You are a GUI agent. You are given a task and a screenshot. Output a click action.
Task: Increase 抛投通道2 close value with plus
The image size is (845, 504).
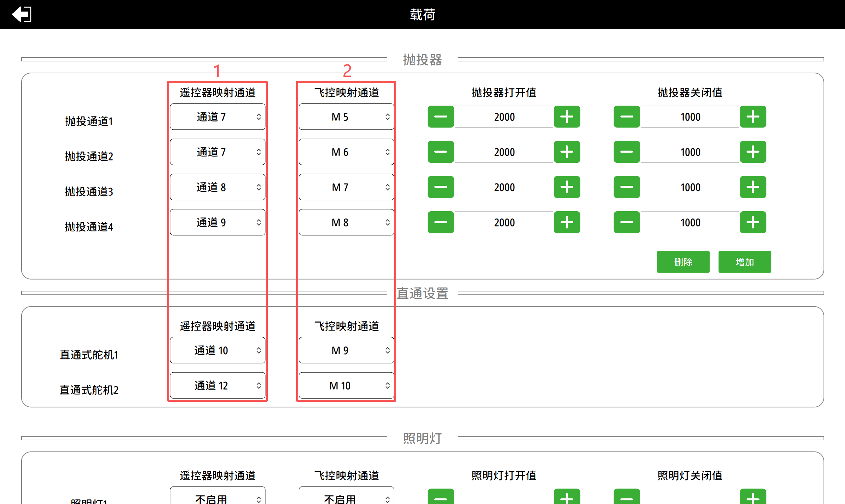click(x=753, y=152)
